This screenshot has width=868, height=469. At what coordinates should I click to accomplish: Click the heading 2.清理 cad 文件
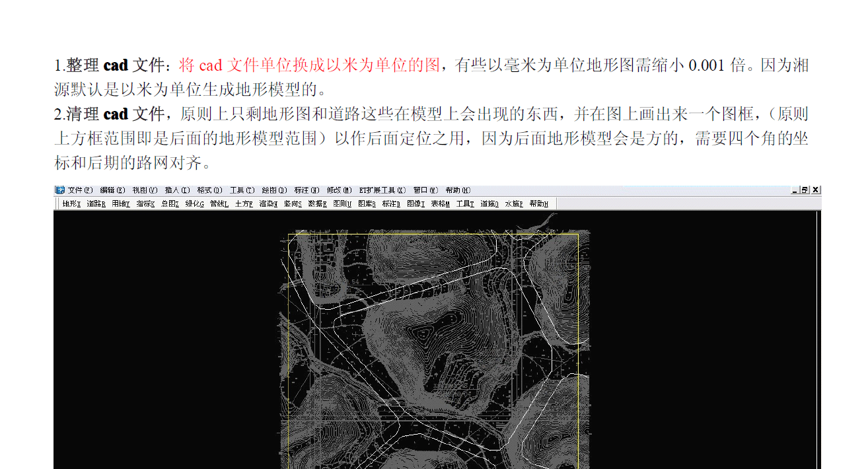pyautogui.click(x=109, y=114)
